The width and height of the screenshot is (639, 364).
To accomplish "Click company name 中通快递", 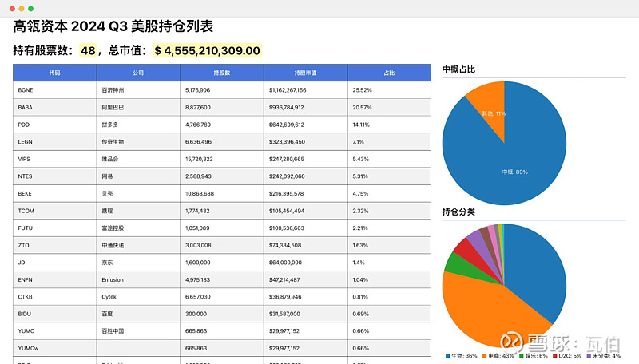I will tap(113, 246).
